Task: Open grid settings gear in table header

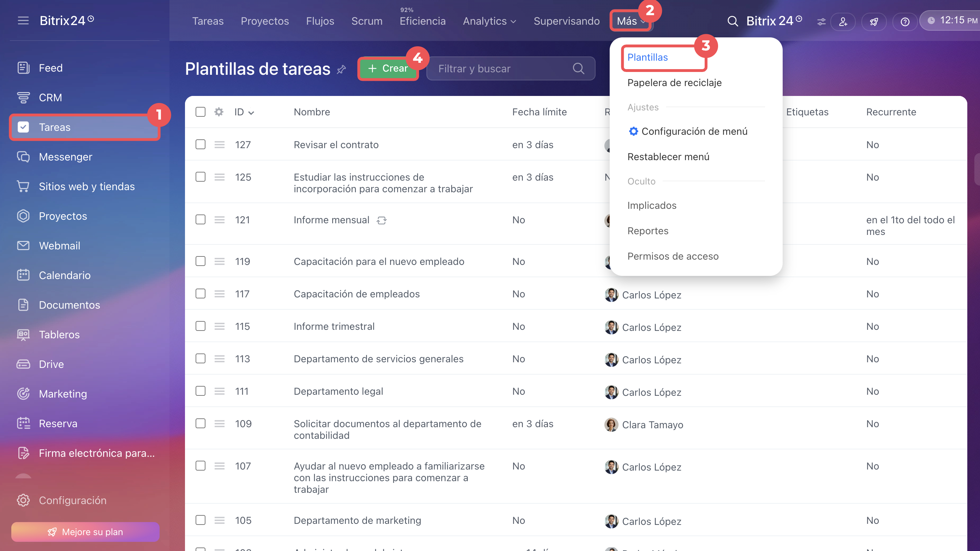Action: coord(219,112)
